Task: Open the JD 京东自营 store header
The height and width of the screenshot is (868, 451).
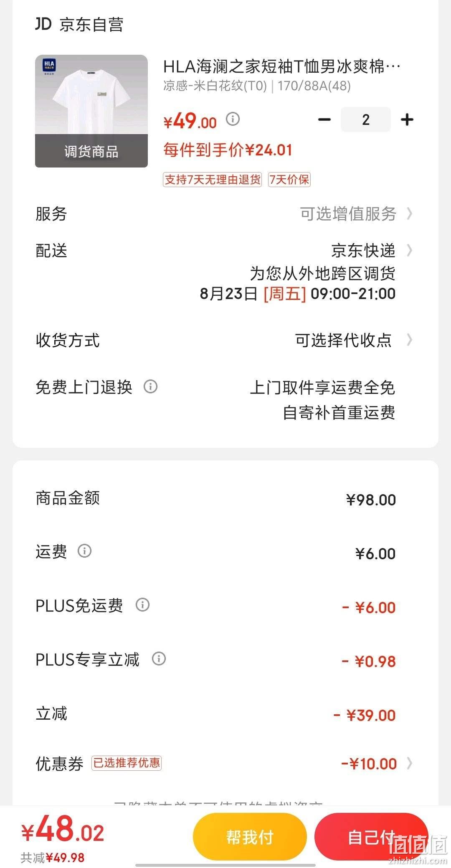Action: 79,24
